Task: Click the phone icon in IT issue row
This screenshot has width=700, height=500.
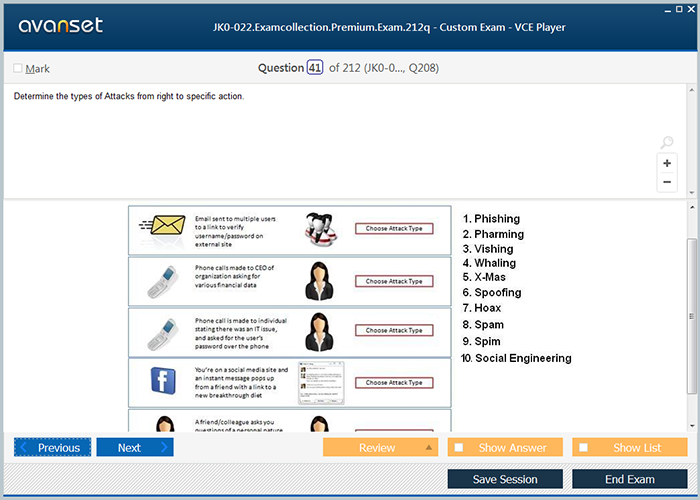Action: (162, 334)
